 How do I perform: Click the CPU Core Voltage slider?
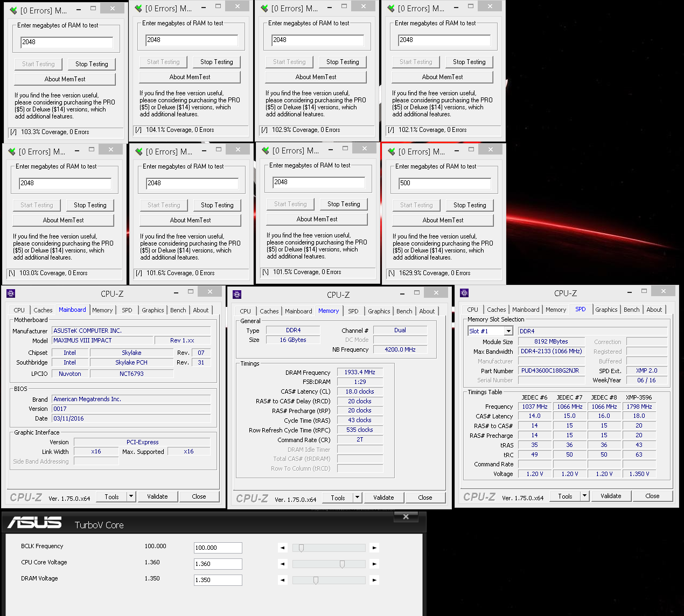click(329, 564)
